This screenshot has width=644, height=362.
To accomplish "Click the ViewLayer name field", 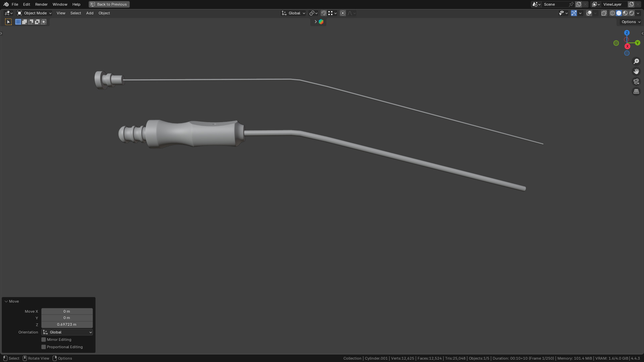I will point(614,4).
